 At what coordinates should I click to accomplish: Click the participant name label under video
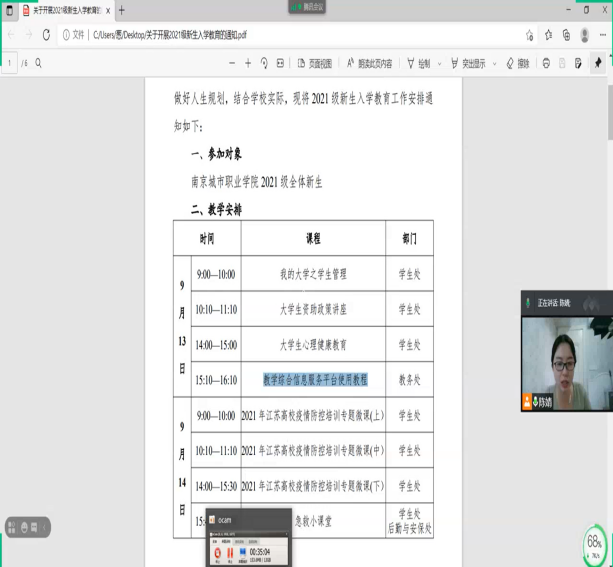[x=543, y=402]
